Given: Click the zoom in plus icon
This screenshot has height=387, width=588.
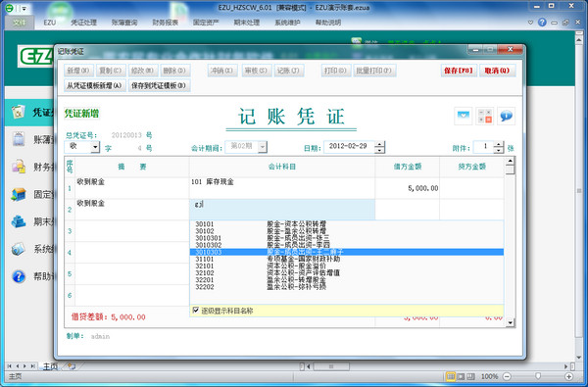Looking at the screenshot, I should tap(568, 376).
